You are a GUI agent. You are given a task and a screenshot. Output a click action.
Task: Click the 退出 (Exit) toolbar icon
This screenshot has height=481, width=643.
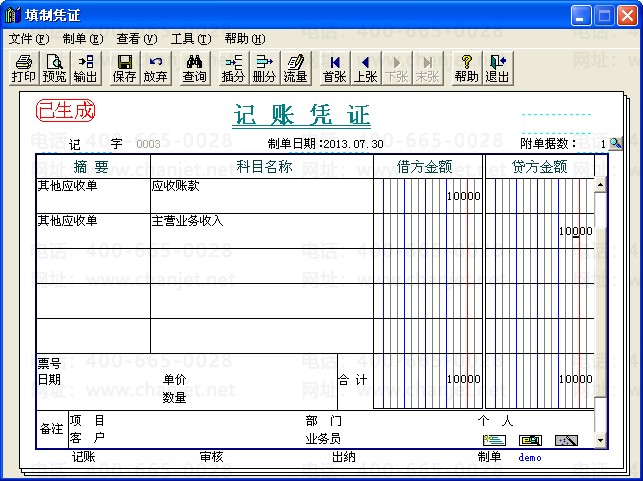tap(497, 68)
